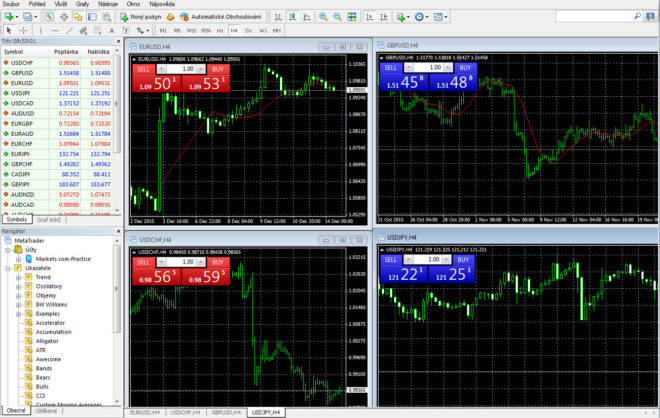Click BUY on the USDCHF chart

coord(218,262)
